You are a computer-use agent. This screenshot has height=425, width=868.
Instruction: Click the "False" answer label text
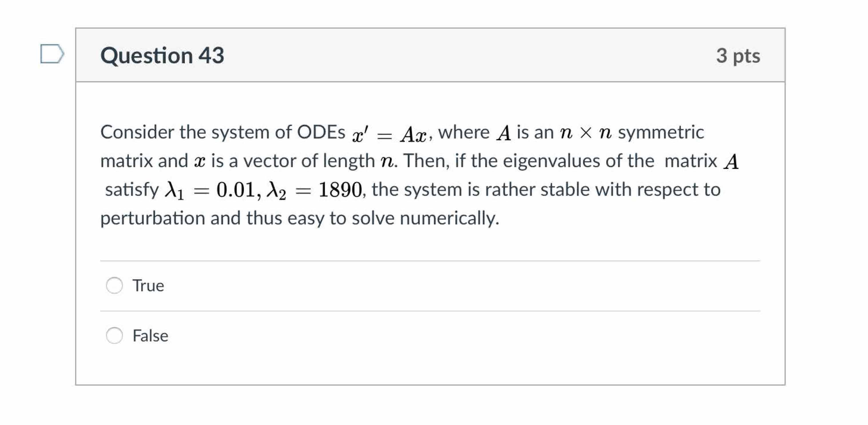(x=150, y=336)
